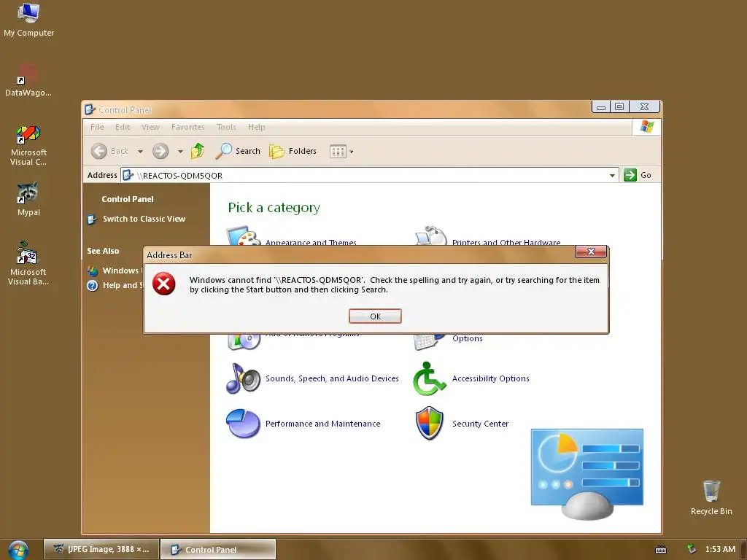Viewport: 747px width, 560px height.
Task: Open the My Computer desktop icon
Action: click(x=28, y=20)
